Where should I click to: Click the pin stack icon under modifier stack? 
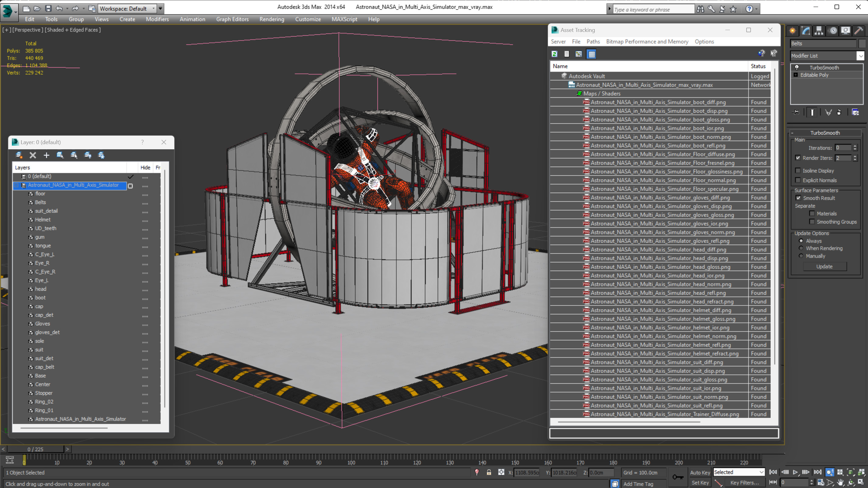click(796, 112)
